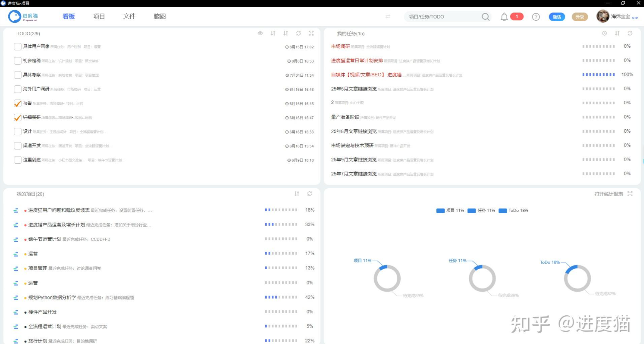
Task: Expand the statistics chart panel to fullscreen
Action: point(630,194)
